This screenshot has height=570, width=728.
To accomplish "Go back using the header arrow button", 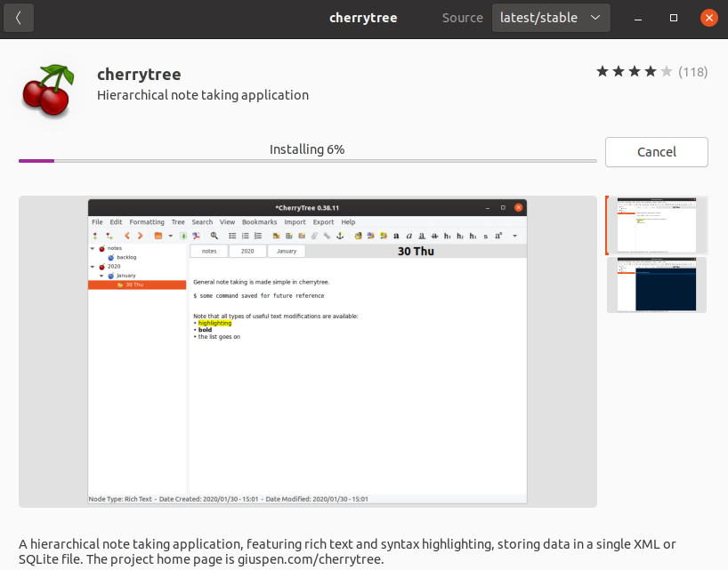I will click(x=19, y=18).
